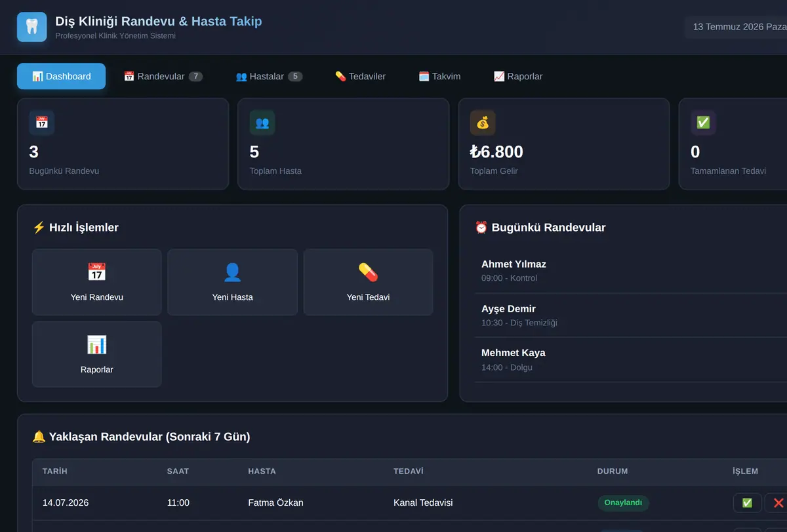Screen dimensions: 787x532
Task: Click the TEDAVİ column header
Action: point(409,471)
